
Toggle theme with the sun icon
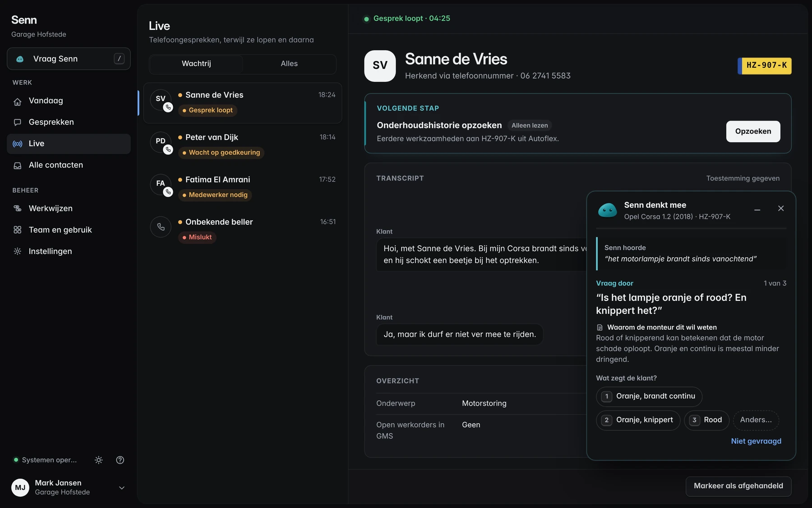[99, 460]
